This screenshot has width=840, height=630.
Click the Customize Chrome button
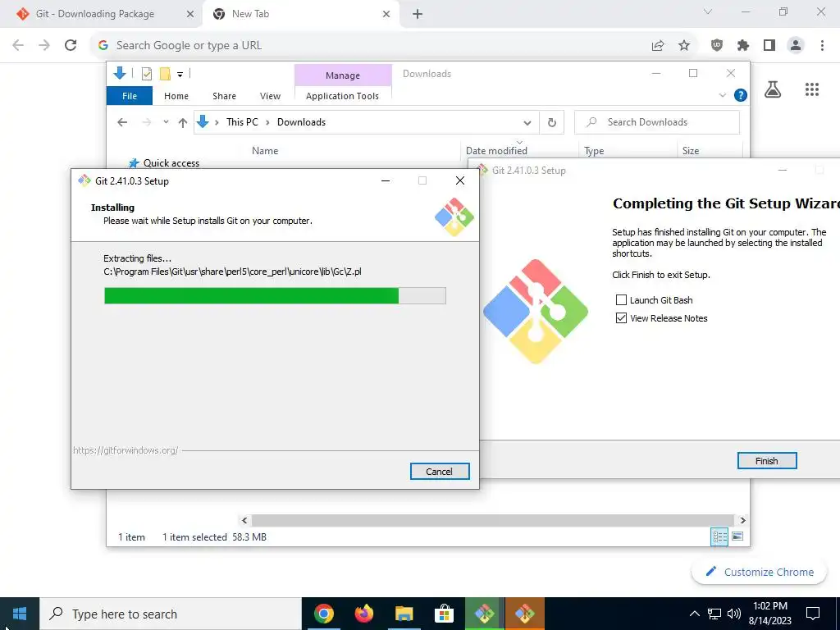(760, 572)
